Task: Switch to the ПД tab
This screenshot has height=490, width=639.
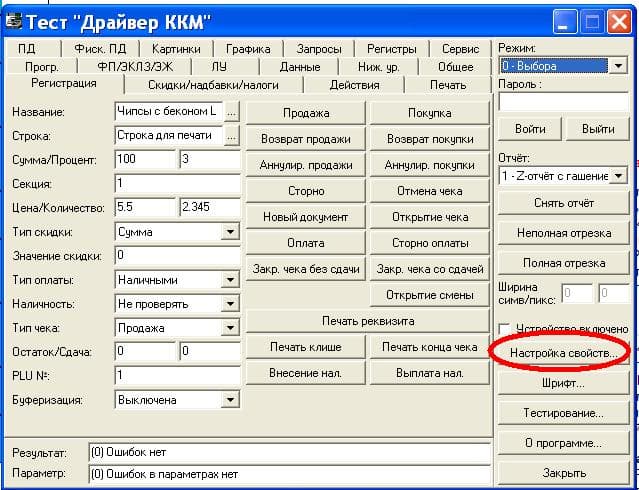Action: click(33, 49)
